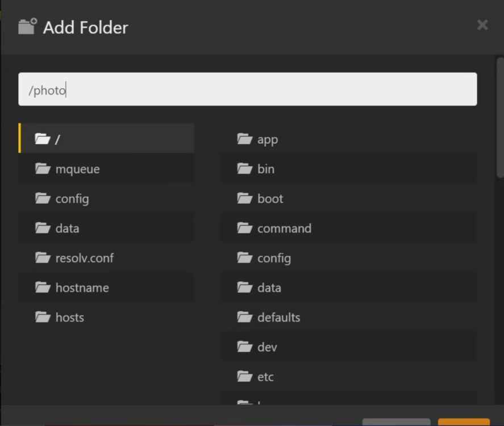Screen dimensions: 504x426
Task: Open the data folder in left column
Action: (x=106, y=227)
